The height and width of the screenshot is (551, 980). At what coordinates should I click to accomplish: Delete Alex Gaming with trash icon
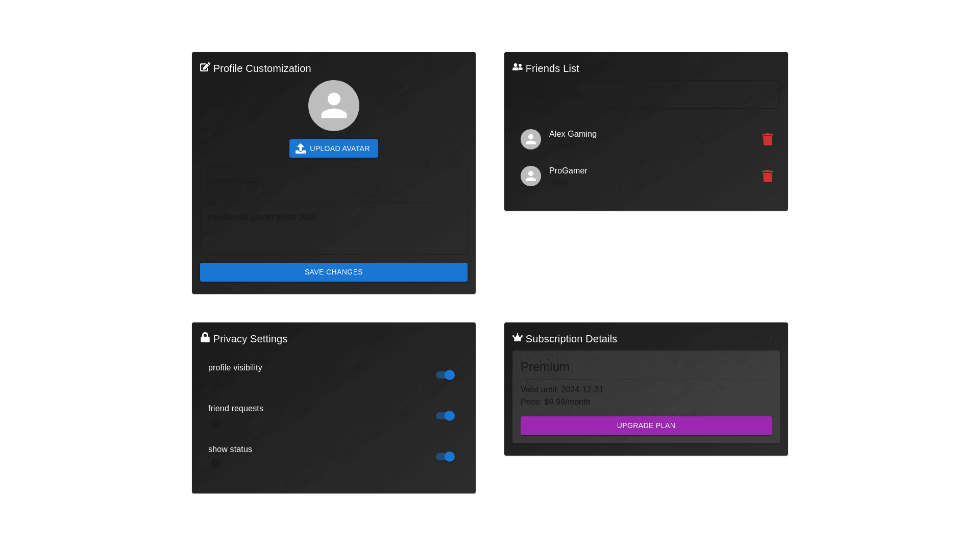click(x=767, y=139)
